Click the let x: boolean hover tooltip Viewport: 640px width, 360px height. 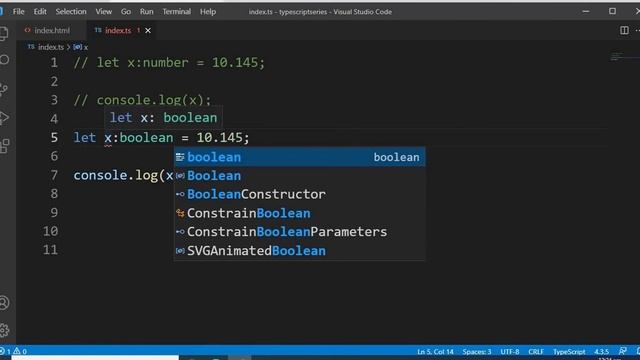tap(163, 118)
